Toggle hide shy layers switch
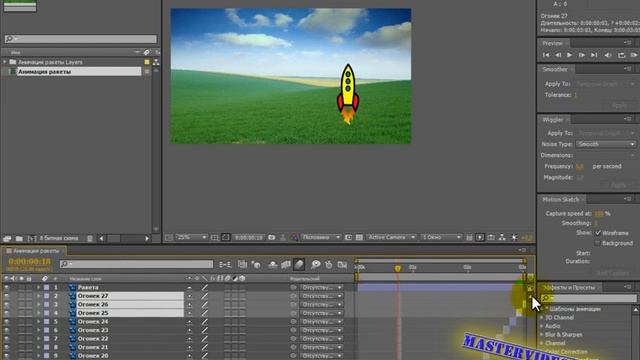This screenshot has height=360, width=640. [x=273, y=264]
